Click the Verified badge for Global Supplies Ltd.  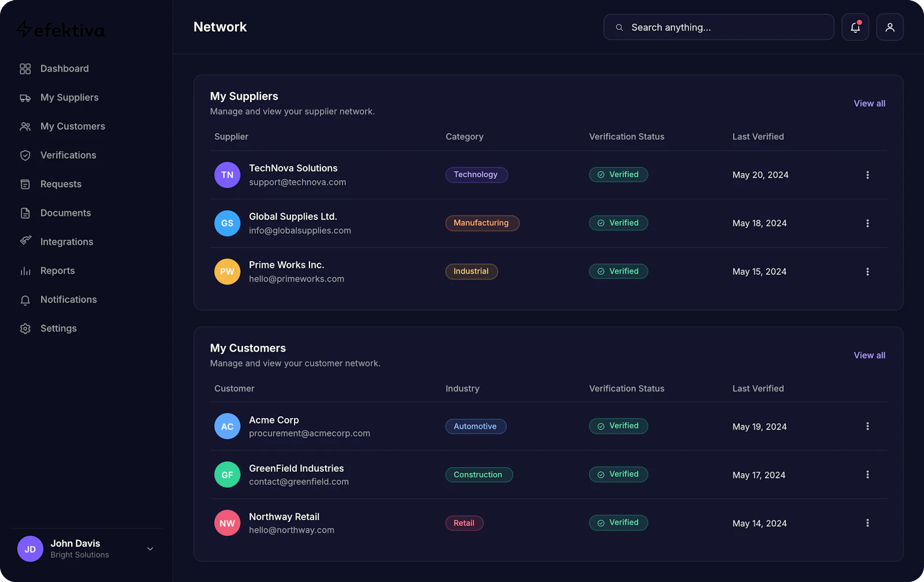619,223
